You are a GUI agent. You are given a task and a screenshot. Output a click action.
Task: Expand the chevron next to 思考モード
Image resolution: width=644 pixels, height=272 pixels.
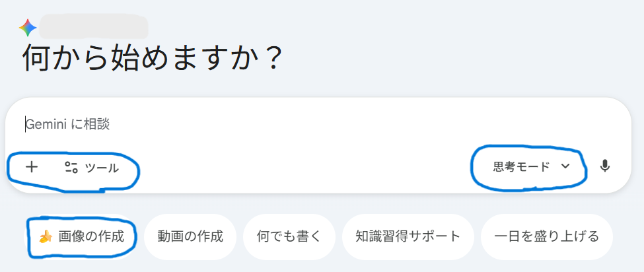coord(565,166)
